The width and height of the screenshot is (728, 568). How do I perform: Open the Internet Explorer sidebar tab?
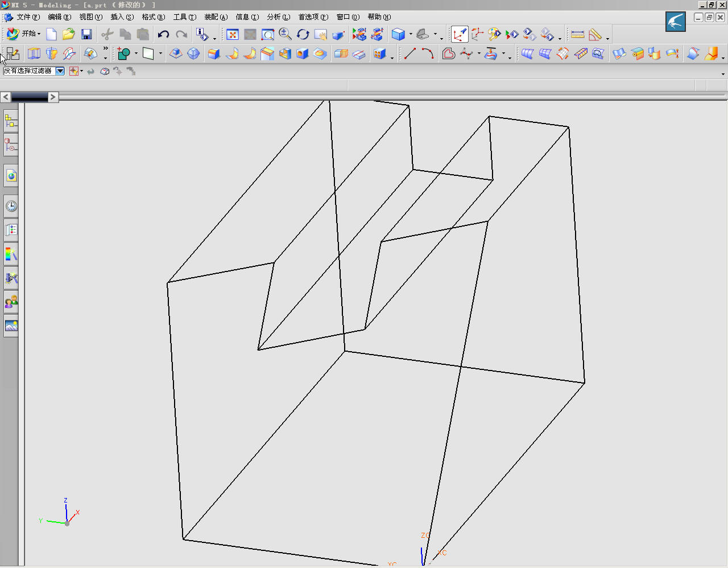click(11, 175)
